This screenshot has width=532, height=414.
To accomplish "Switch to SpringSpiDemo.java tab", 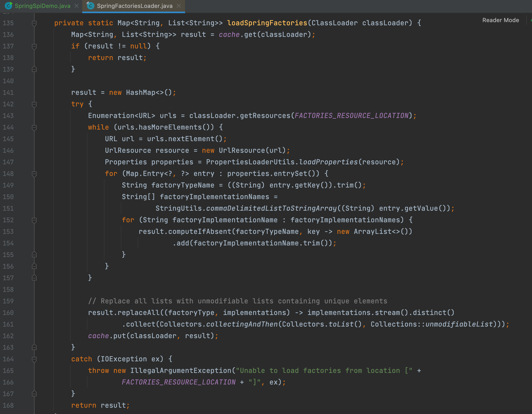I will (x=42, y=6).
